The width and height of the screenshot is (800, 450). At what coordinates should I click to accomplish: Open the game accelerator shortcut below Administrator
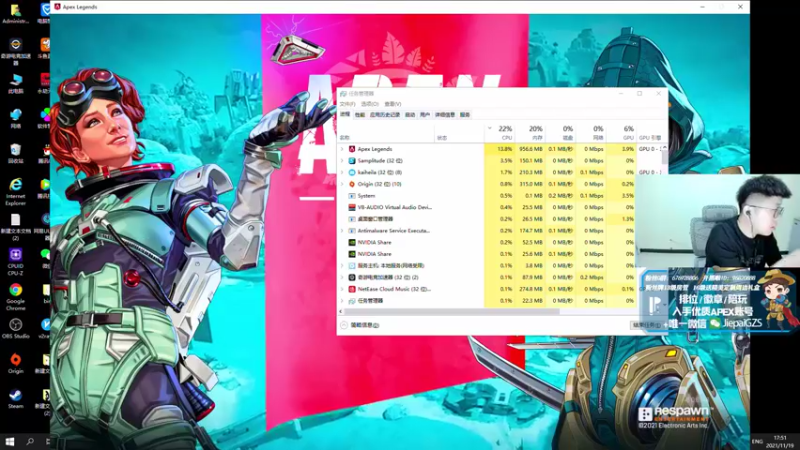coord(15,52)
